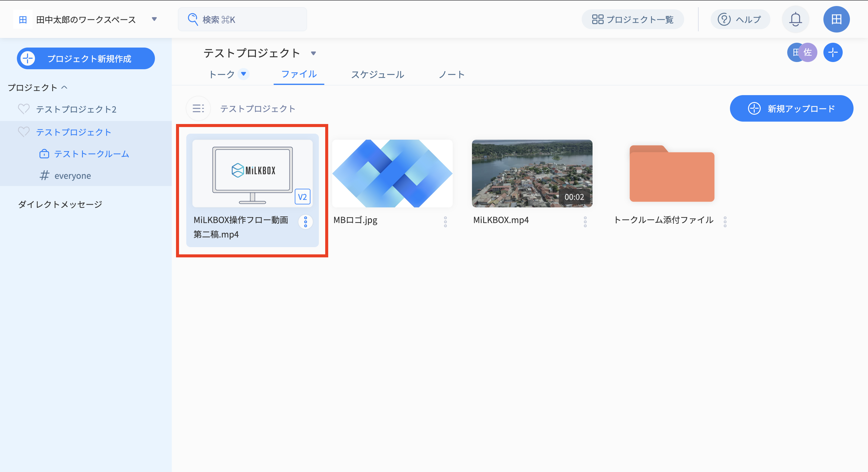Click the 新規アップロード button

point(791,108)
